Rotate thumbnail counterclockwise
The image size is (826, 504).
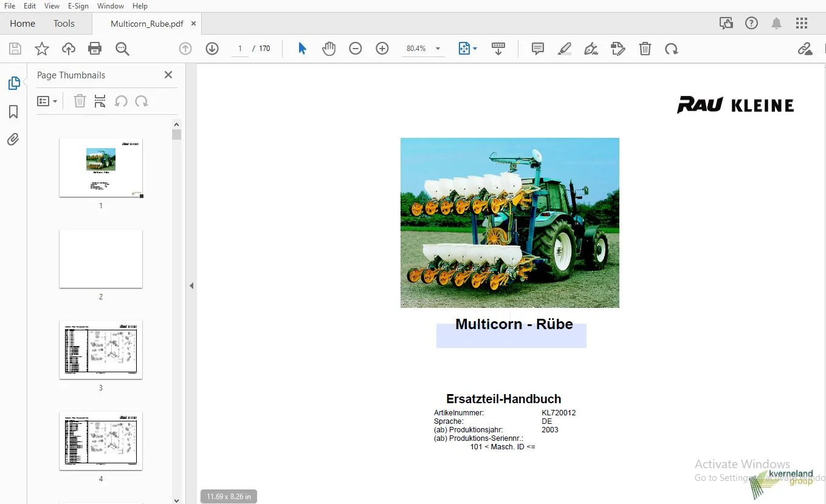point(121,101)
